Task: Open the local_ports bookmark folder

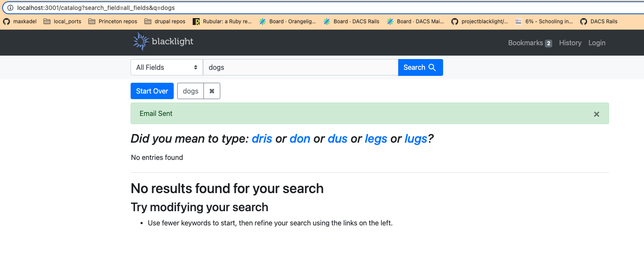Action: coord(63,21)
